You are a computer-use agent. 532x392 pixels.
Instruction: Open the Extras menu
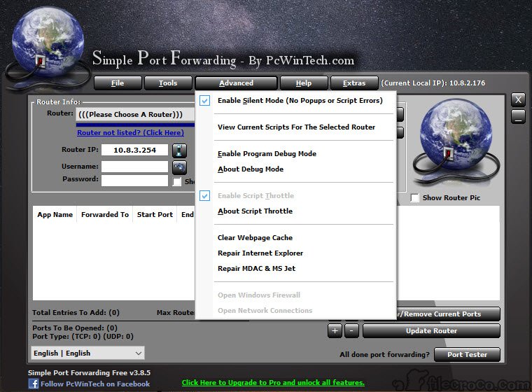pyautogui.click(x=354, y=83)
